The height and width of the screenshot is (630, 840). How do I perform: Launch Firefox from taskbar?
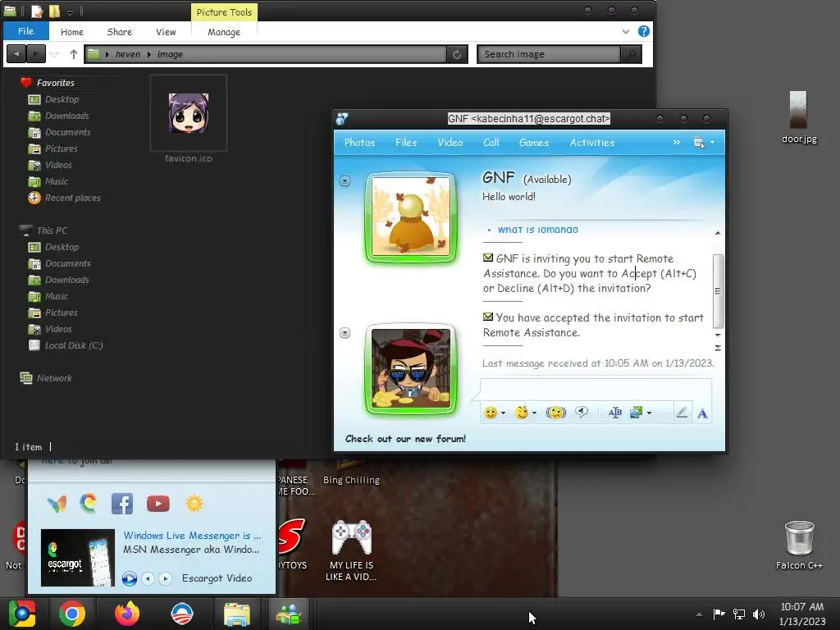[x=127, y=614]
